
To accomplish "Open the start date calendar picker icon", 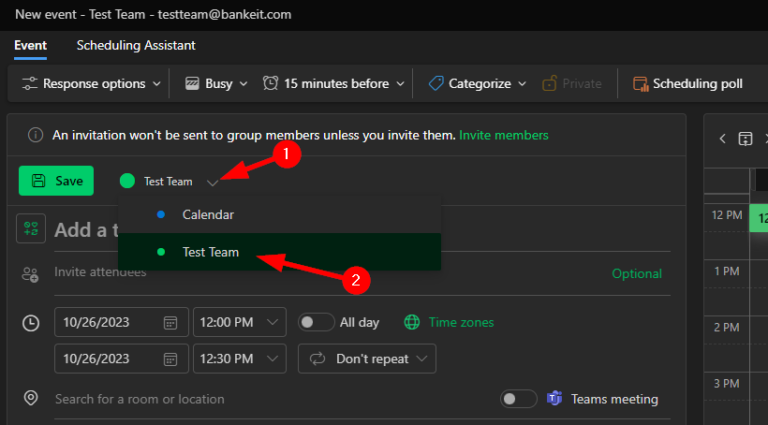I will (170, 323).
